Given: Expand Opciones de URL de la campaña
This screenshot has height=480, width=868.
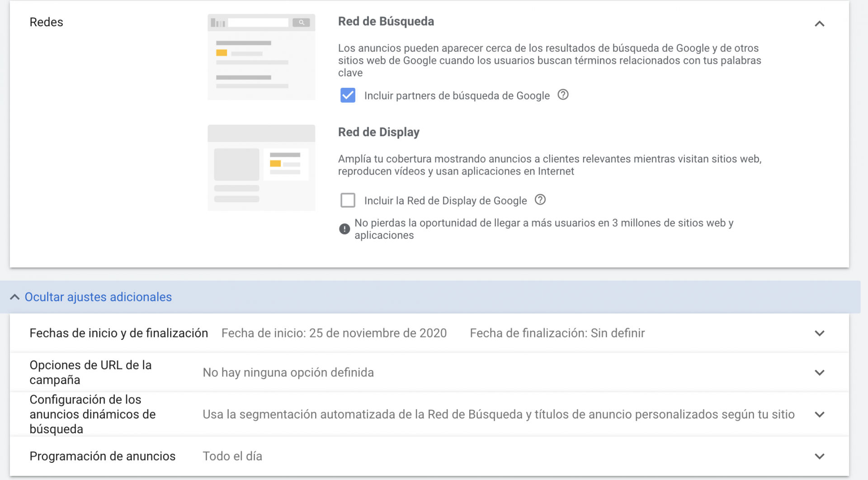Looking at the screenshot, I should point(820,373).
